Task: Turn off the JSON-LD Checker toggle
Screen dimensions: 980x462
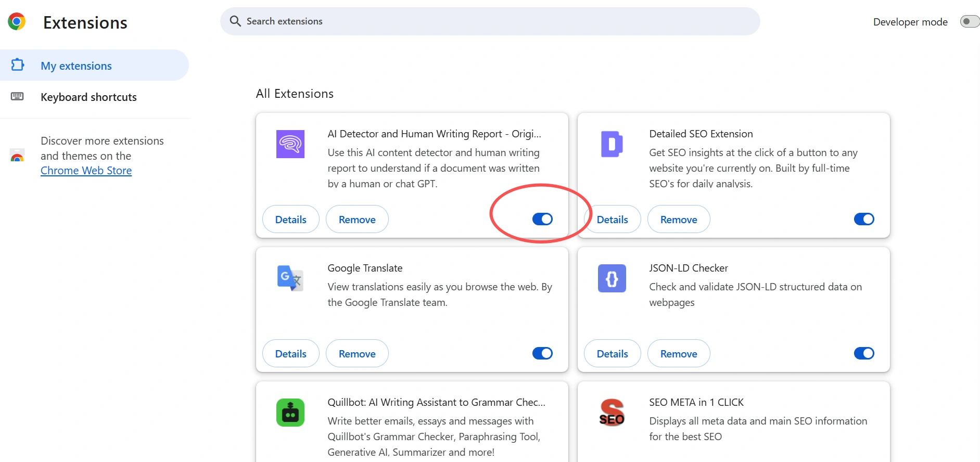Action: point(864,353)
